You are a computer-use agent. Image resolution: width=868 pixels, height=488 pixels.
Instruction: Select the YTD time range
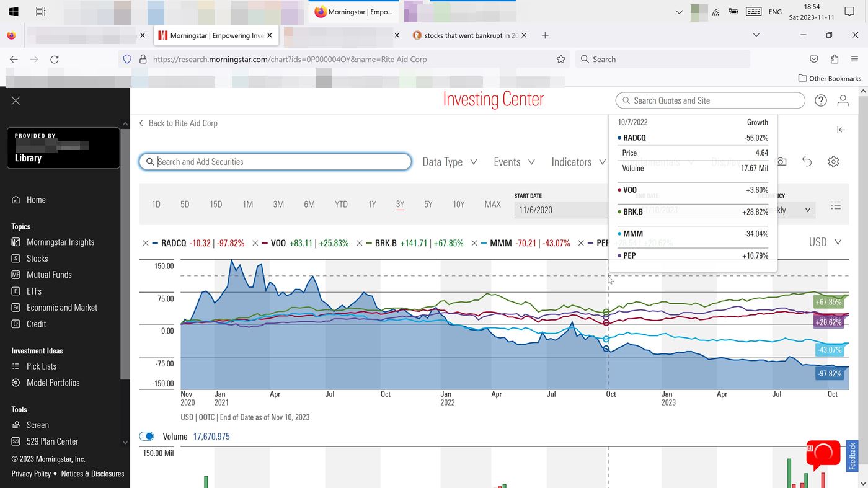point(341,204)
